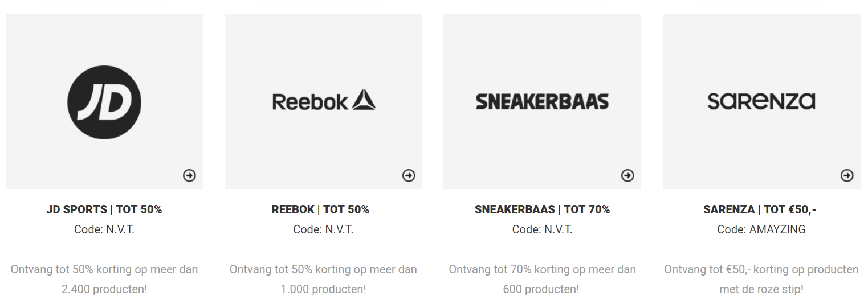Click the Reebok logo image
Viewport: 868px width, 304px height.
pyautogui.click(x=324, y=101)
